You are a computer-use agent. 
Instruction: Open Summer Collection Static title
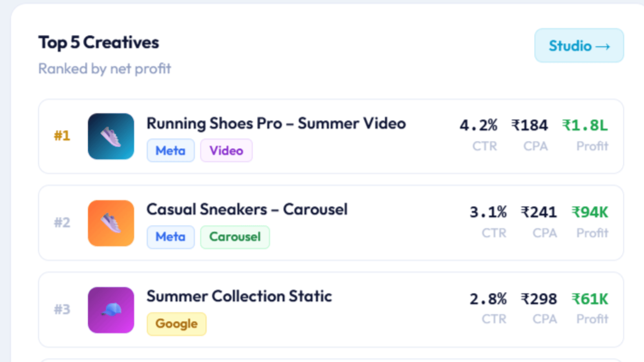coord(239,296)
